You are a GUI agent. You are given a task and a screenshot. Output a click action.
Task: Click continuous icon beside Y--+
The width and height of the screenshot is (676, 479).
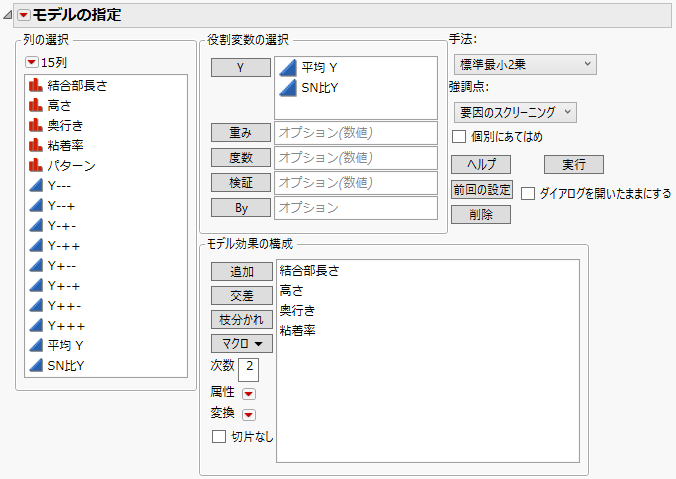pos(36,206)
